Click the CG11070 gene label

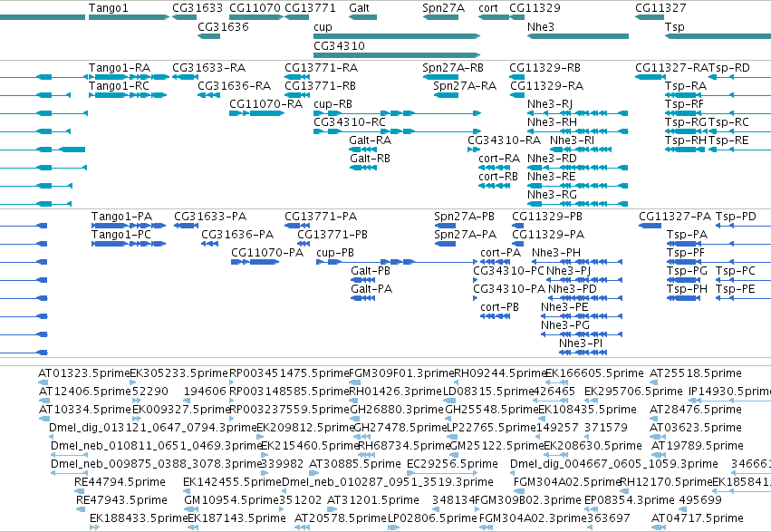click(255, 8)
